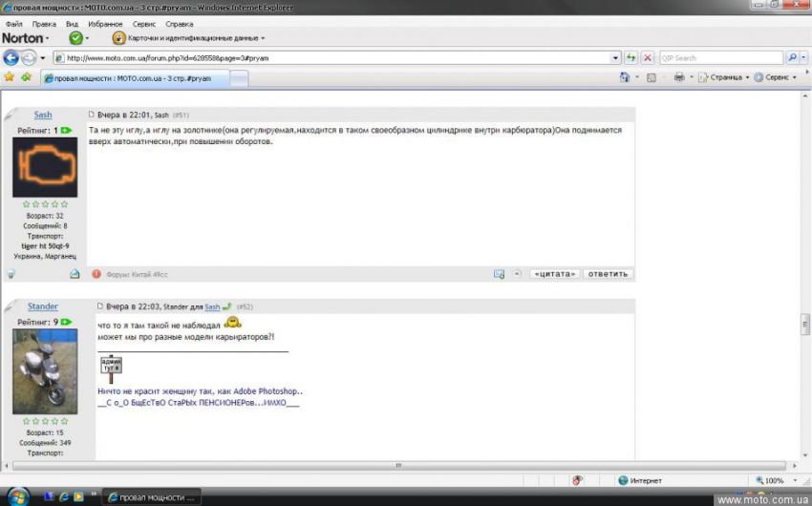Open the Страница command bar menu
Screen dimensions: 812x506
click(723, 77)
